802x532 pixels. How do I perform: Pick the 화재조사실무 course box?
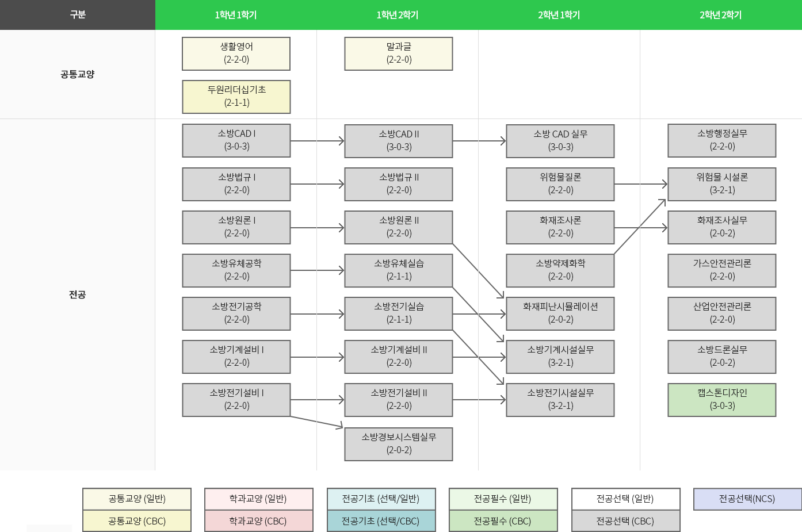click(722, 227)
